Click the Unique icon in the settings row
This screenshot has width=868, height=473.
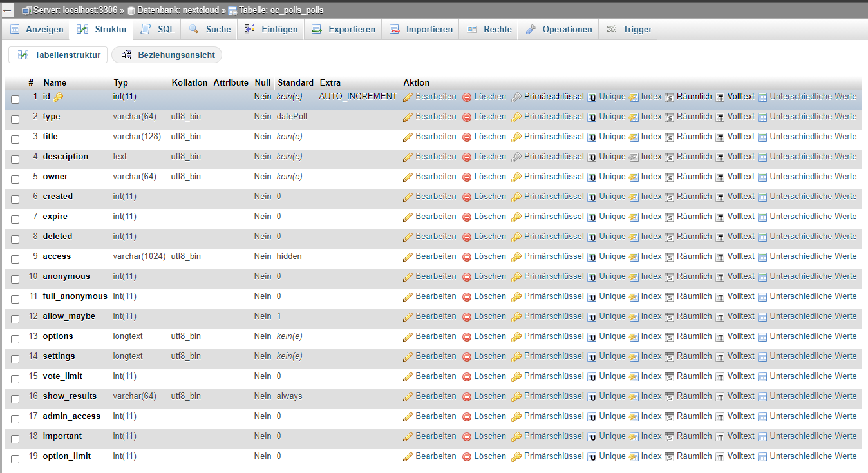592,357
